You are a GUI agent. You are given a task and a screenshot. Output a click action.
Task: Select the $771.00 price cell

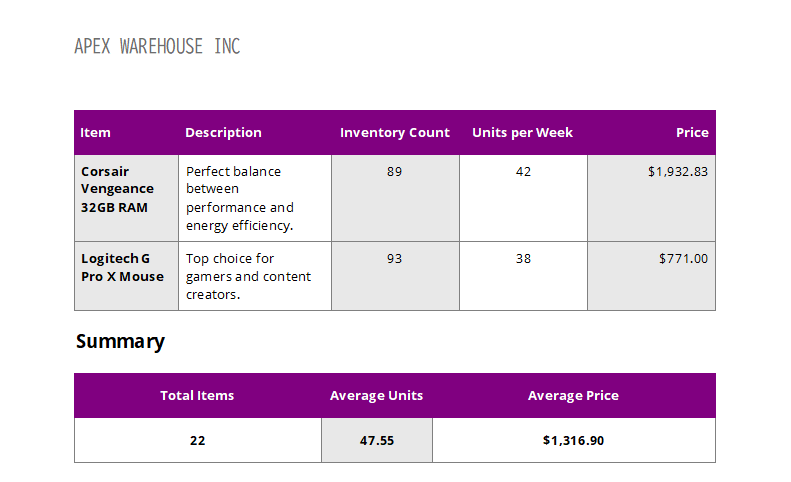tap(683, 259)
